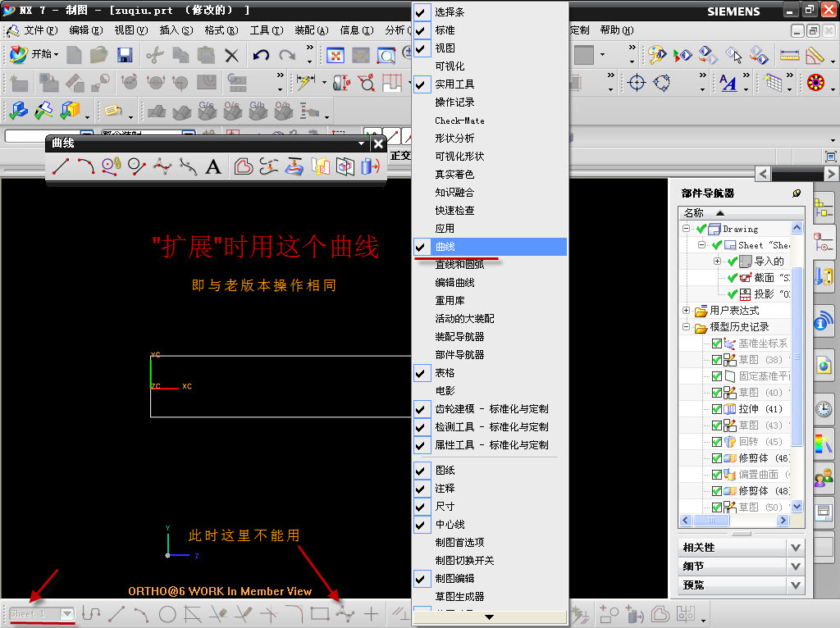Click navigator horizontal scrollbar thumb

coord(711,520)
